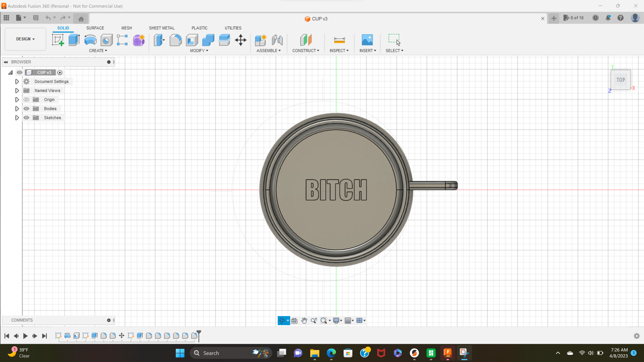Open the CREATE dropdown menu
644x362 pixels.
98,50
